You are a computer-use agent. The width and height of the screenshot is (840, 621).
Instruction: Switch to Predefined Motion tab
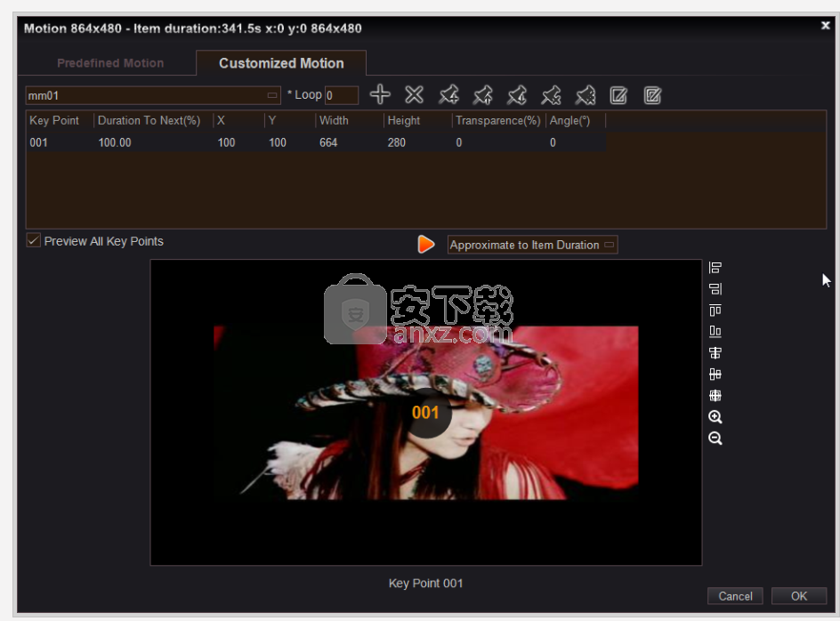point(110,63)
